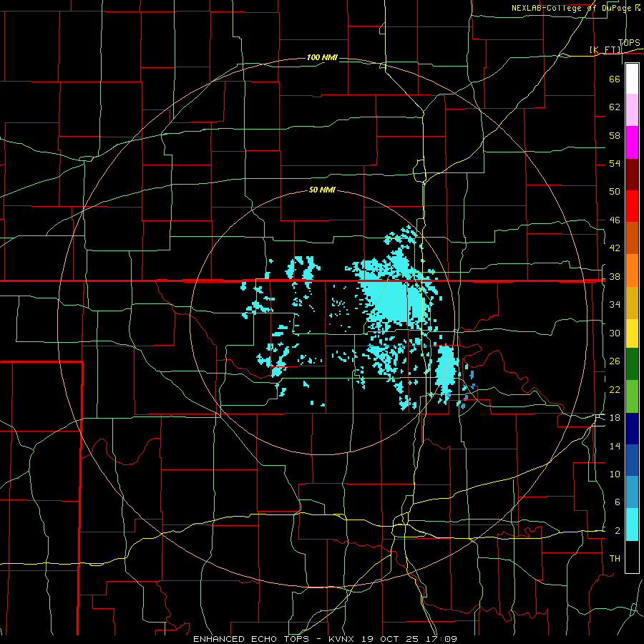Click the TOPS legend title
This screenshot has width=644, height=644.
pyautogui.click(x=629, y=43)
